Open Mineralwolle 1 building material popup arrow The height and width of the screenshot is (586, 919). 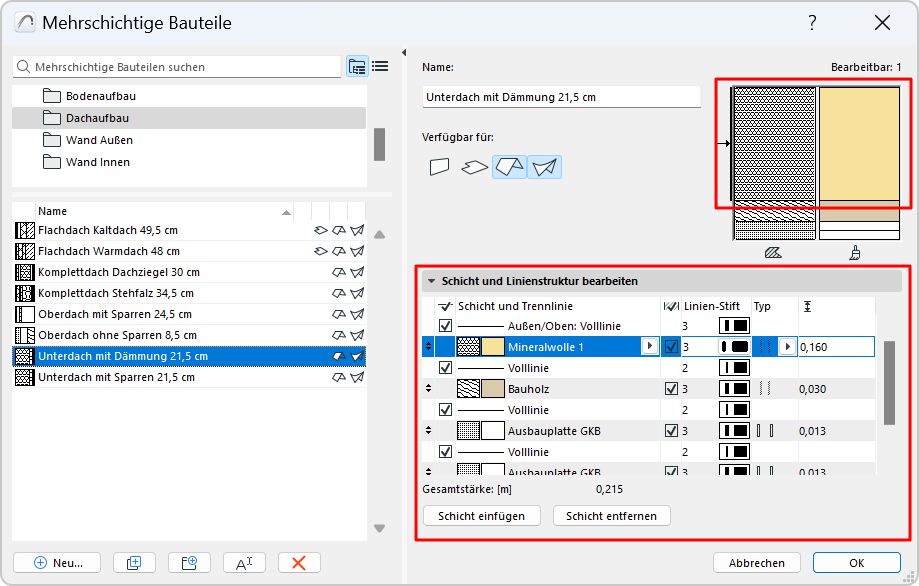pos(649,346)
